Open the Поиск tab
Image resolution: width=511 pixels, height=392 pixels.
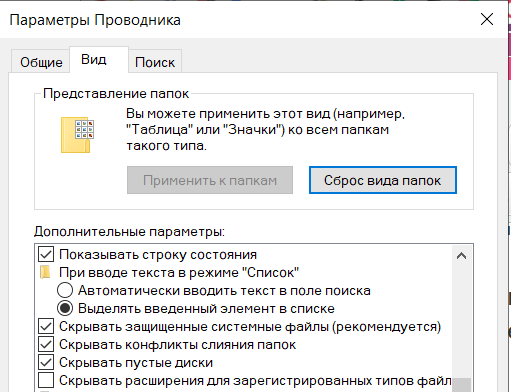[x=155, y=62]
